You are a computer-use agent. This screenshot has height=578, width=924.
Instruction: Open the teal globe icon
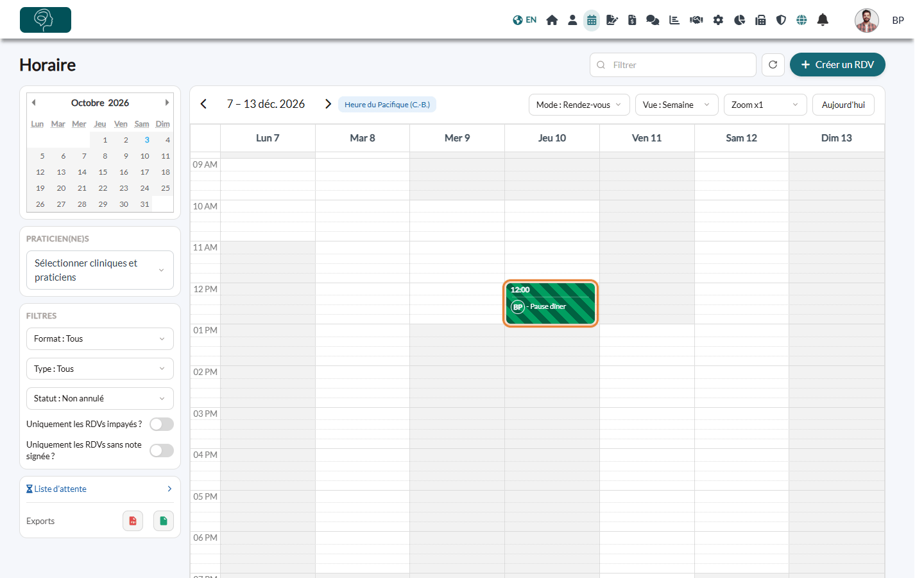(x=801, y=20)
